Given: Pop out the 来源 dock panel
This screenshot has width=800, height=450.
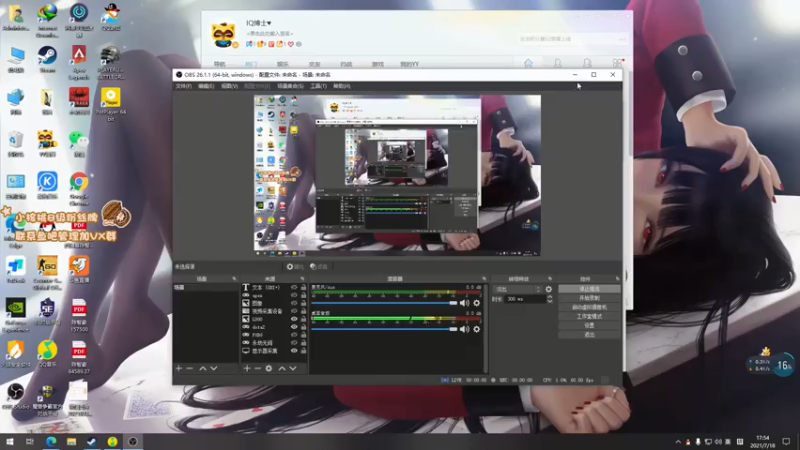Looking at the screenshot, I should point(303,279).
